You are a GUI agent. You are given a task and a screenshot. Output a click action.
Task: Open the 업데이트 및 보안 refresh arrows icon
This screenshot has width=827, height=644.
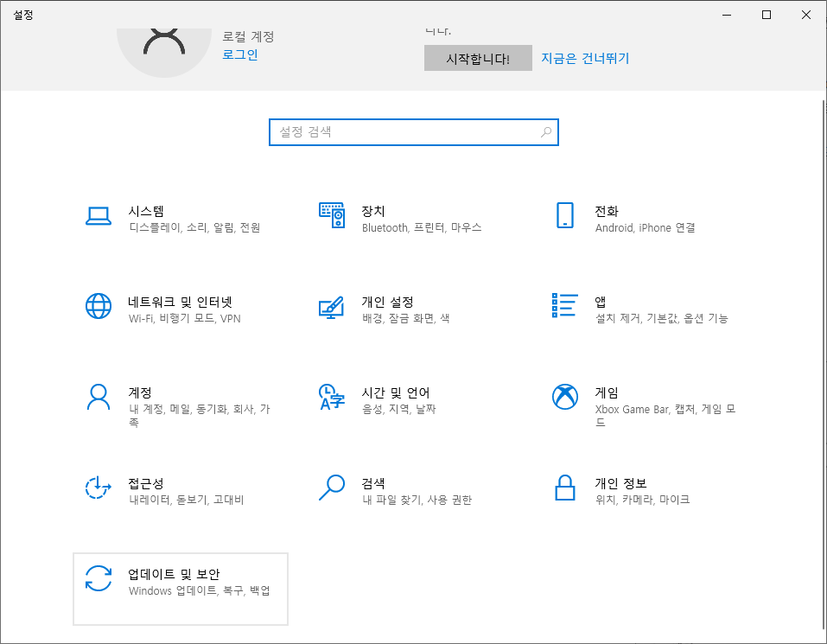99,578
